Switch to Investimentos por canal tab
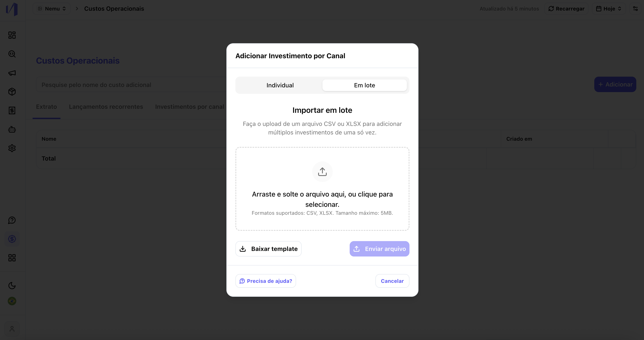 [190, 107]
